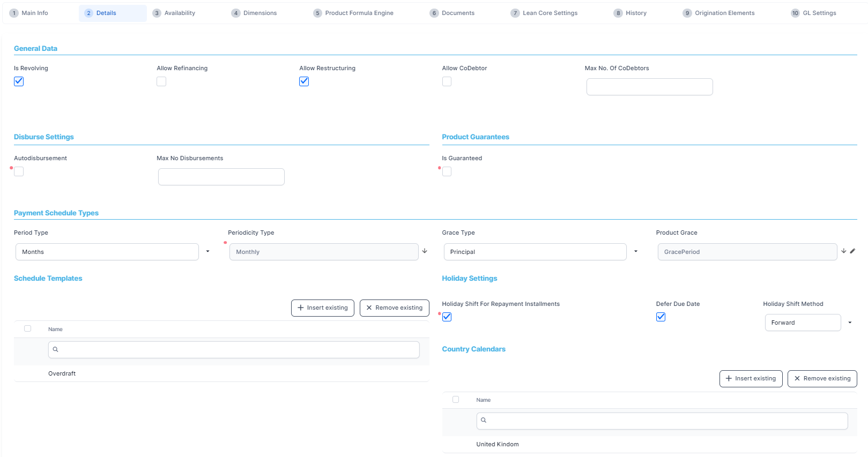This screenshot has height=457, width=868.
Task: Click the search icon in Country Calendars filter
Action: pos(484,420)
